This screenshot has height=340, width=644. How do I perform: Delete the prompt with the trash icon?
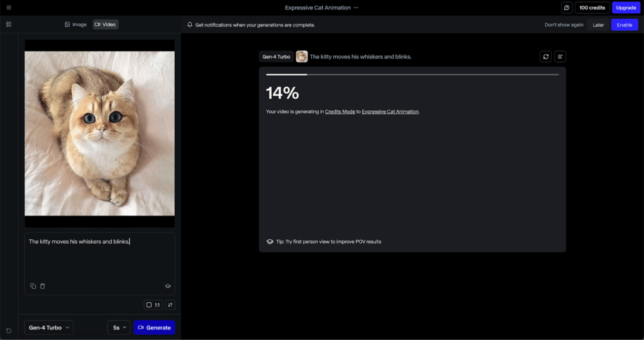pos(42,286)
